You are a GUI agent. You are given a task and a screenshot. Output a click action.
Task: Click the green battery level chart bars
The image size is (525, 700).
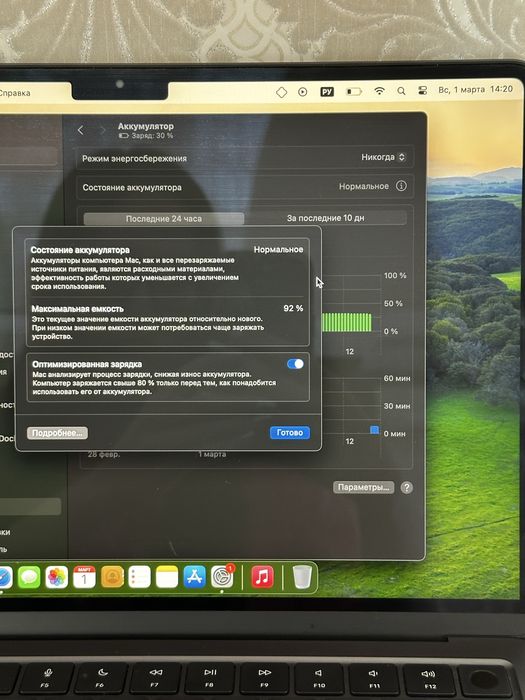pos(346,322)
